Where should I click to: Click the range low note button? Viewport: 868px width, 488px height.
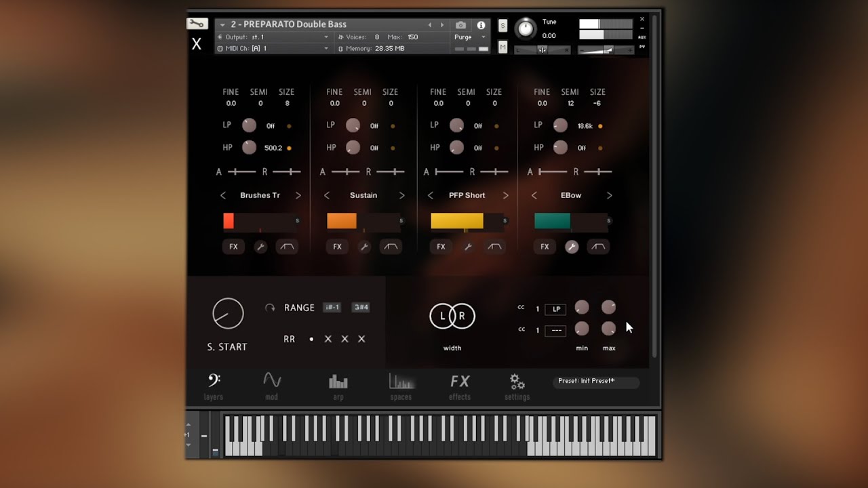click(332, 308)
